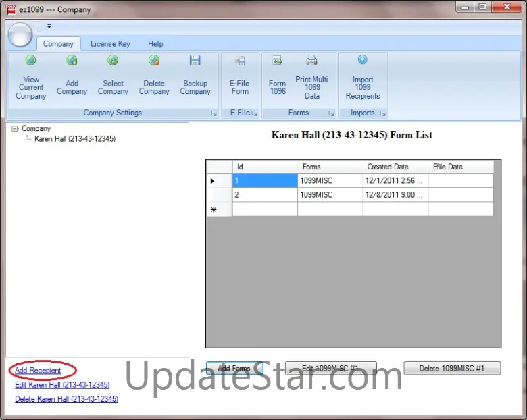Expand the Imports group dialog launcher
The width and height of the screenshot is (527, 420).
pyautogui.click(x=383, y=113)
